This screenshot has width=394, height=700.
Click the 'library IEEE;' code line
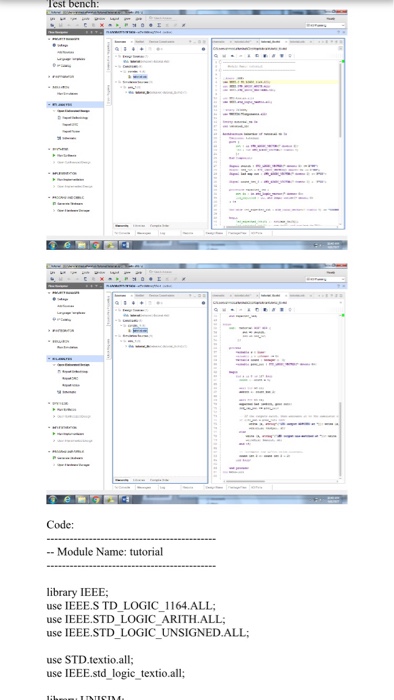click(x=77, y=592)
